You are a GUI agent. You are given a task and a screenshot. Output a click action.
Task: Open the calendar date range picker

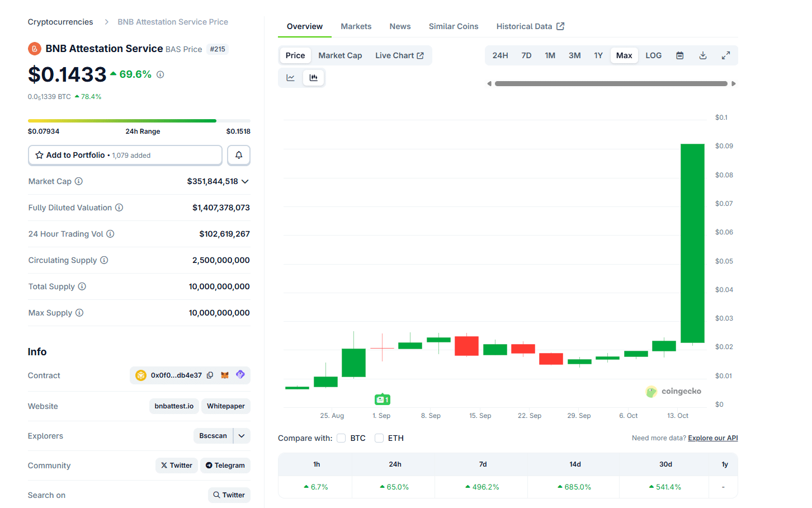[x=679, y=55]
